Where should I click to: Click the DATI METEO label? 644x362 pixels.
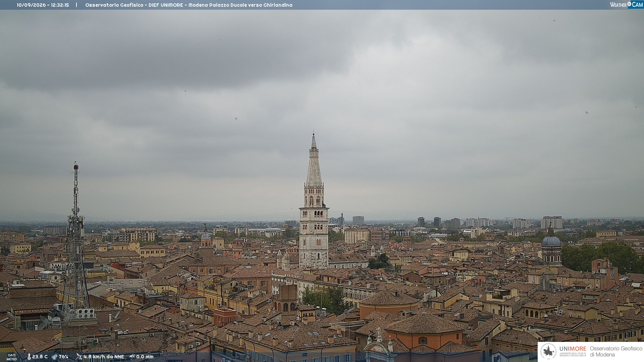point(12,357)
